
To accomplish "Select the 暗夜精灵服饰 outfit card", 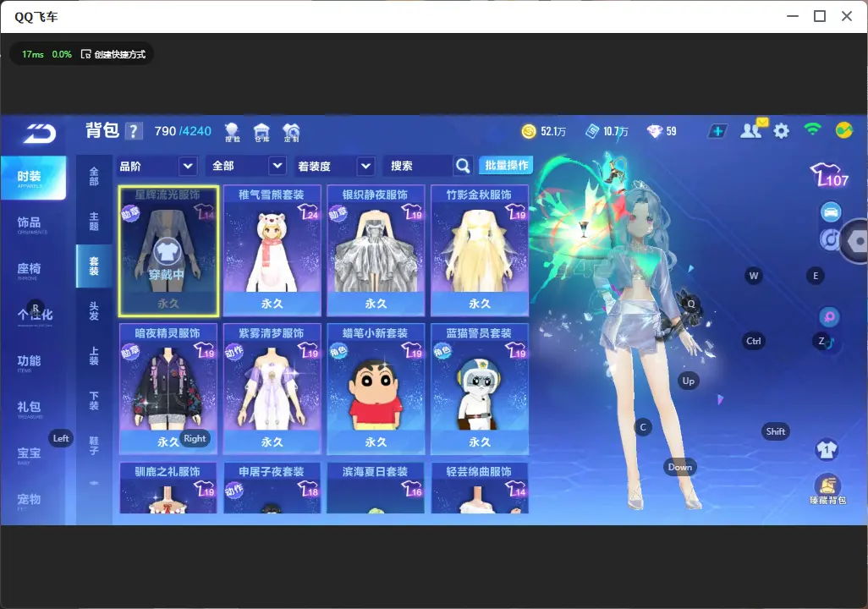I will click(x=168, y=389).
